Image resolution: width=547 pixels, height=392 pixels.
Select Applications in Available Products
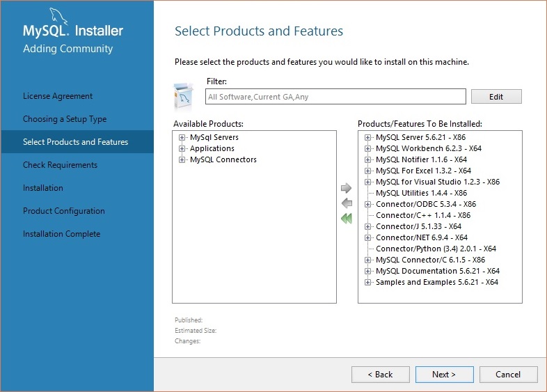212,149
